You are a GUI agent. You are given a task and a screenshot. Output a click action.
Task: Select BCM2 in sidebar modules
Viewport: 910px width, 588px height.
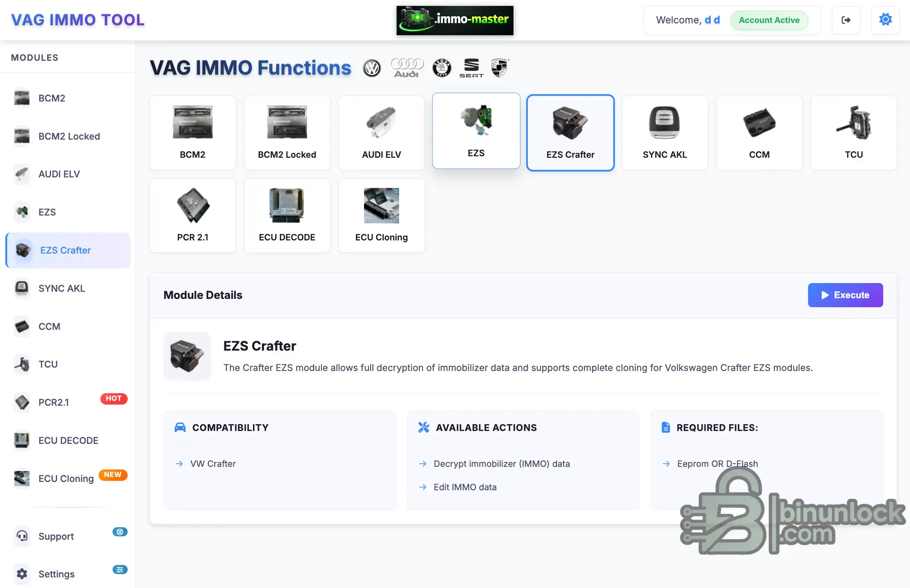click(x=52, y=98)
